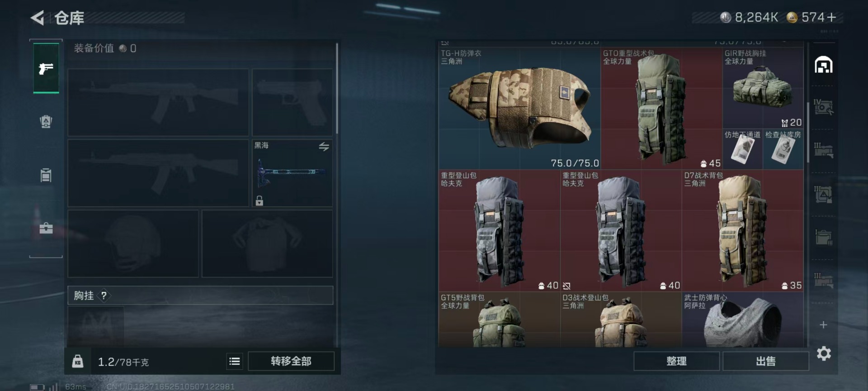The height and width of the screenshot is (391, 868).
Task: Click the 出售 sell button
Action: pyautogui.click(x=765, y=361)
